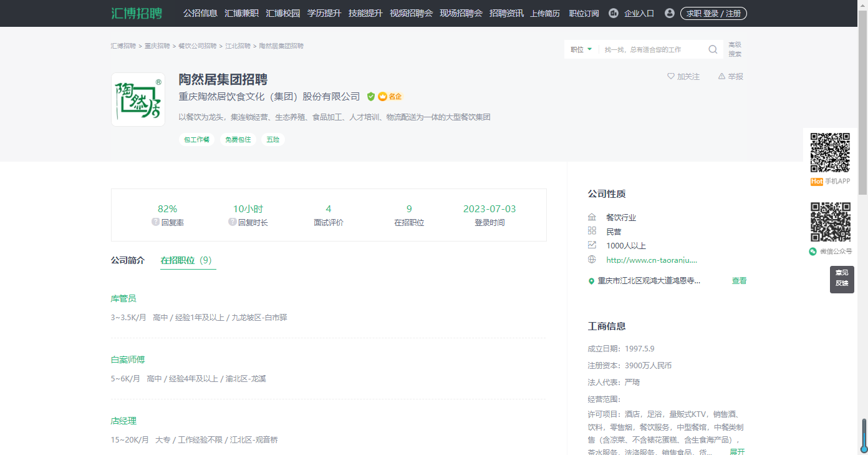
Task: Open 招聘资讯 nav item
Action: [x=506, y=13]
